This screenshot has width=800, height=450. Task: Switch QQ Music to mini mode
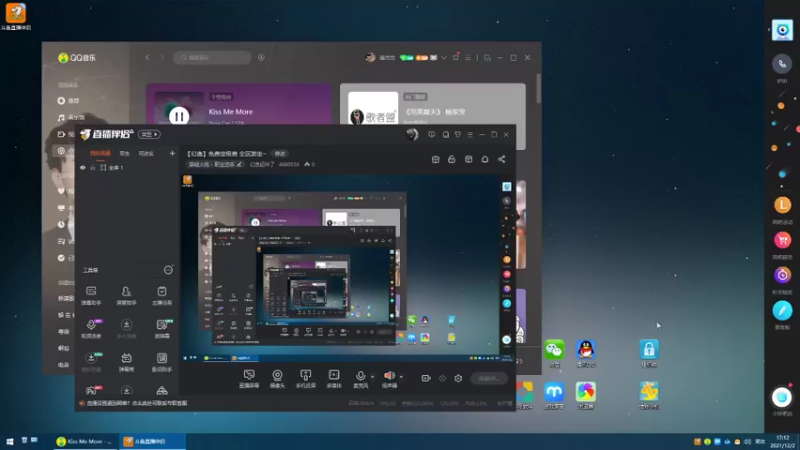tap(487, 58)
